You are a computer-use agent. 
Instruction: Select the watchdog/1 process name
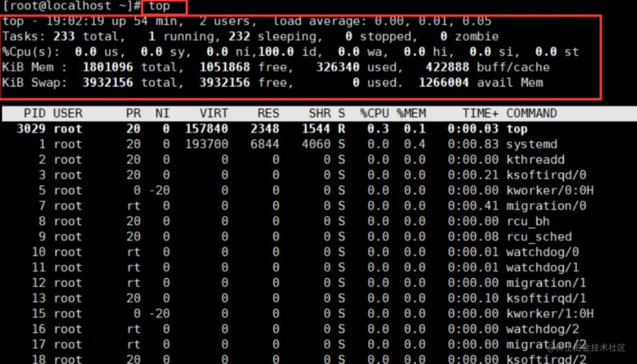tap(543, 267)
